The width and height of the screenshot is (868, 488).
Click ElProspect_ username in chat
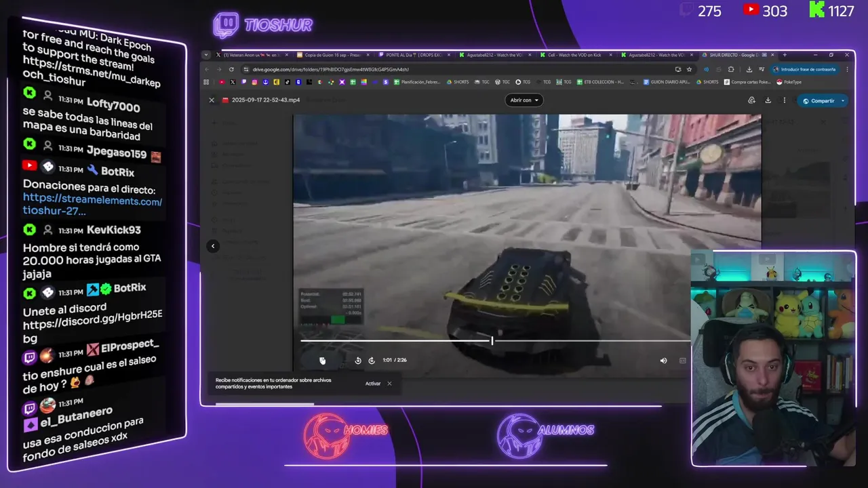click(x=130, y=348)
